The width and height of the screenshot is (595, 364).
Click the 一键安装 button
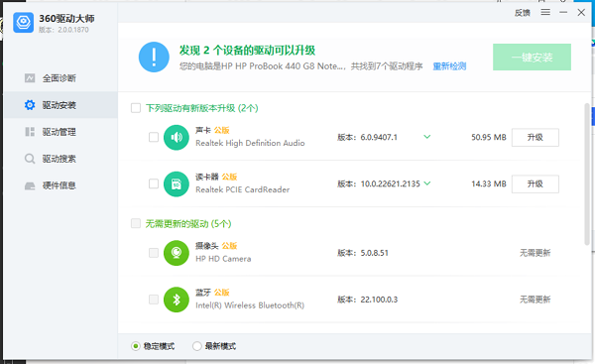click(532, 57)
